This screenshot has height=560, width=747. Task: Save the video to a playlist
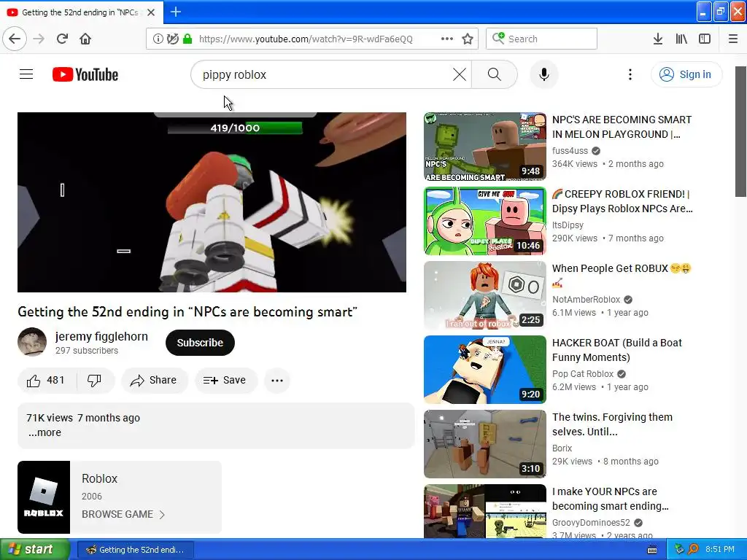click(226, 380)
